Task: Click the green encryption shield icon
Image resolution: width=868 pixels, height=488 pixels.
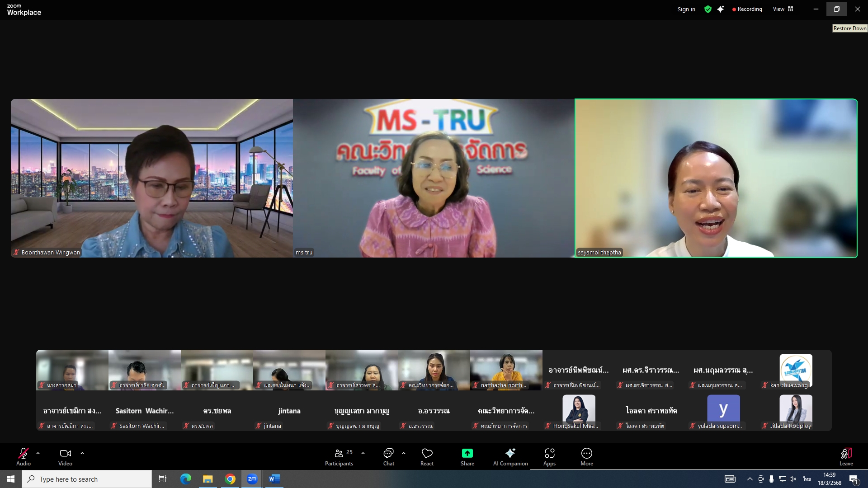Action: pyautogui.click(x=708, y=9)
